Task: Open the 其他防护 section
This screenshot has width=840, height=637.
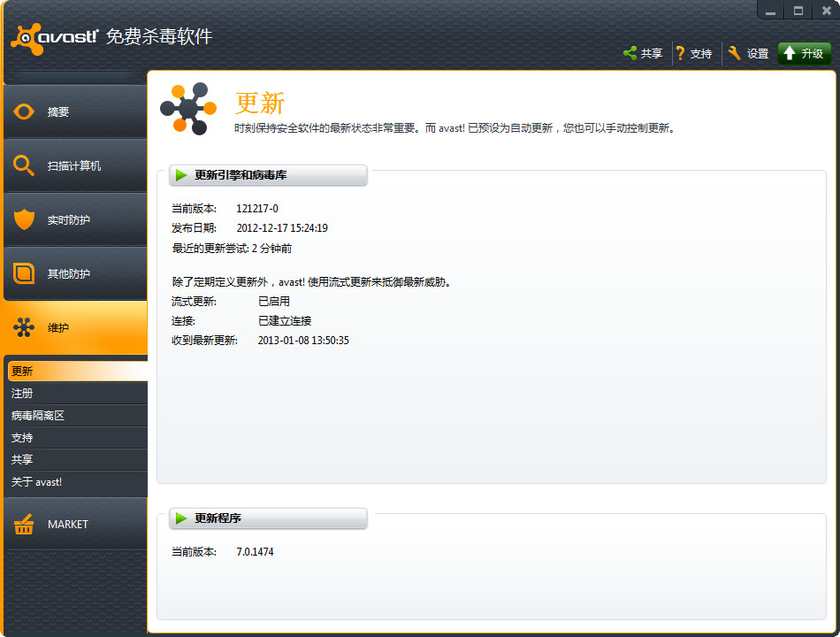Action: click(x=75, y=273)
